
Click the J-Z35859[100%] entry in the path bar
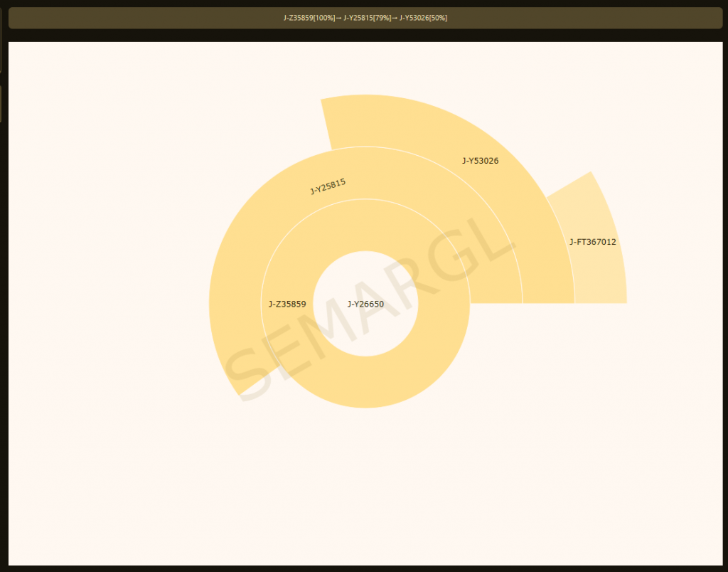tap(309, 18)
